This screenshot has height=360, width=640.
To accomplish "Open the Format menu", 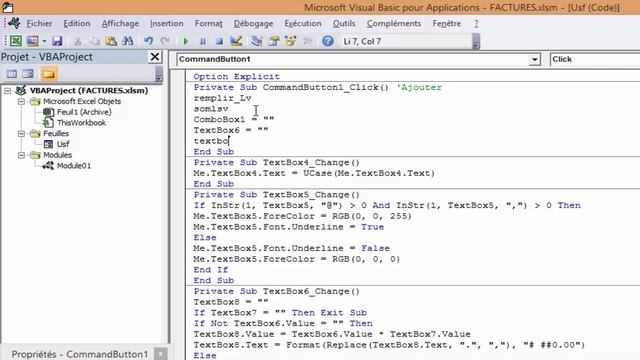I will tap(209, 24).
